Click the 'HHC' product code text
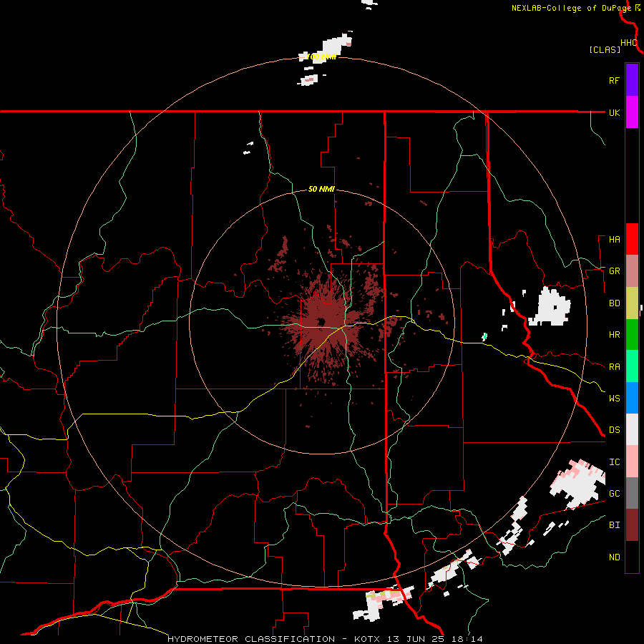The image size is (644, 644). [628, 43]
